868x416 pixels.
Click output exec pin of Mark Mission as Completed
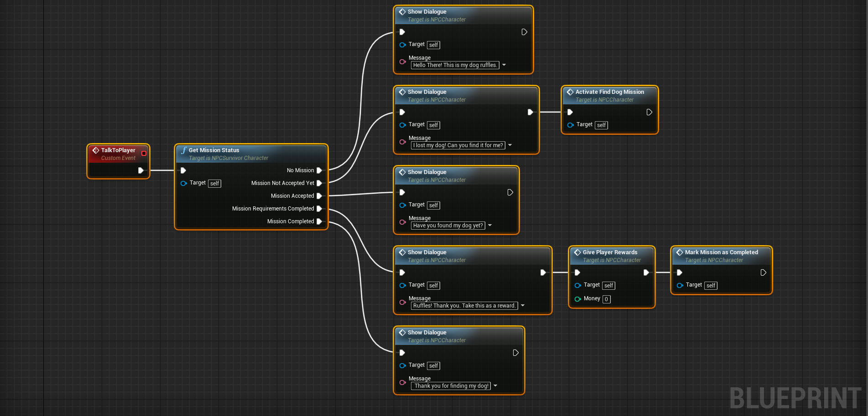(763, 272)
